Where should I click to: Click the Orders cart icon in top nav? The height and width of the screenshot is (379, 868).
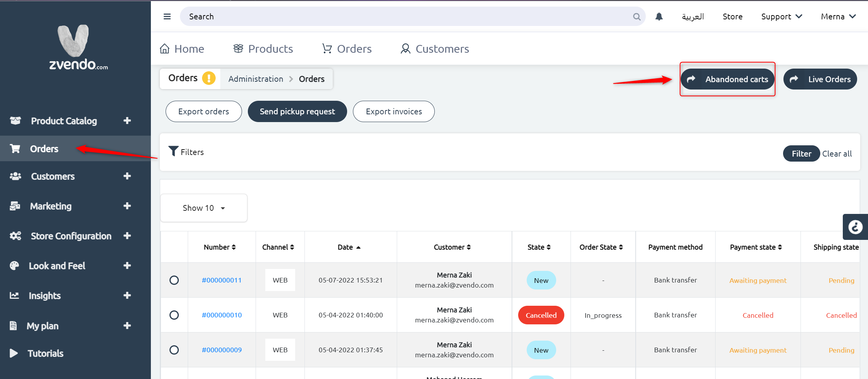(327, 48)
